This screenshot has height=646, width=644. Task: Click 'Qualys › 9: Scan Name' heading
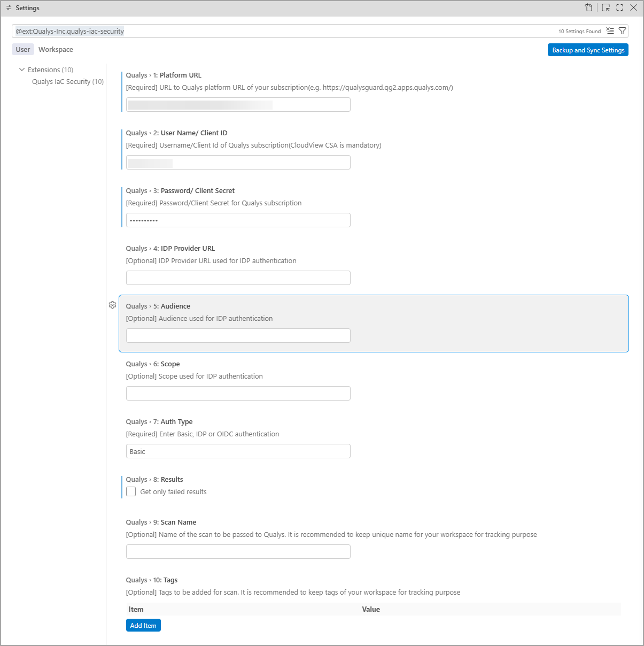pyautogui.click(x=161, y=522)
